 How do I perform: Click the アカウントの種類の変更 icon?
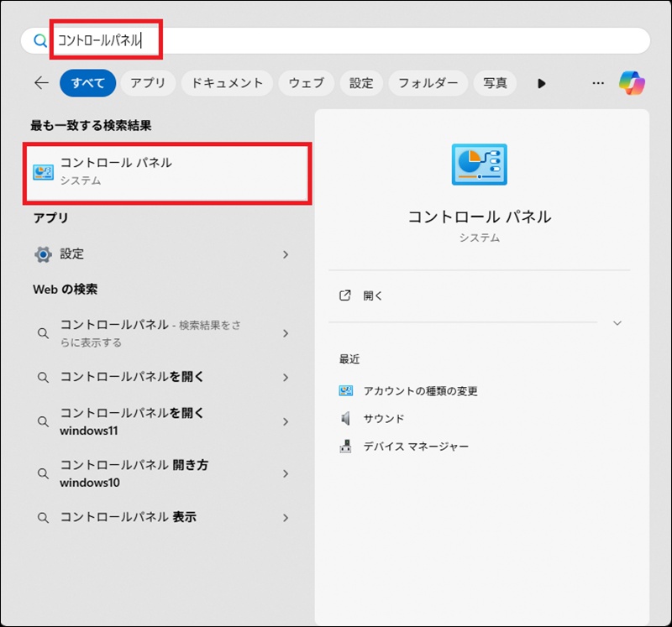point(345,391)
